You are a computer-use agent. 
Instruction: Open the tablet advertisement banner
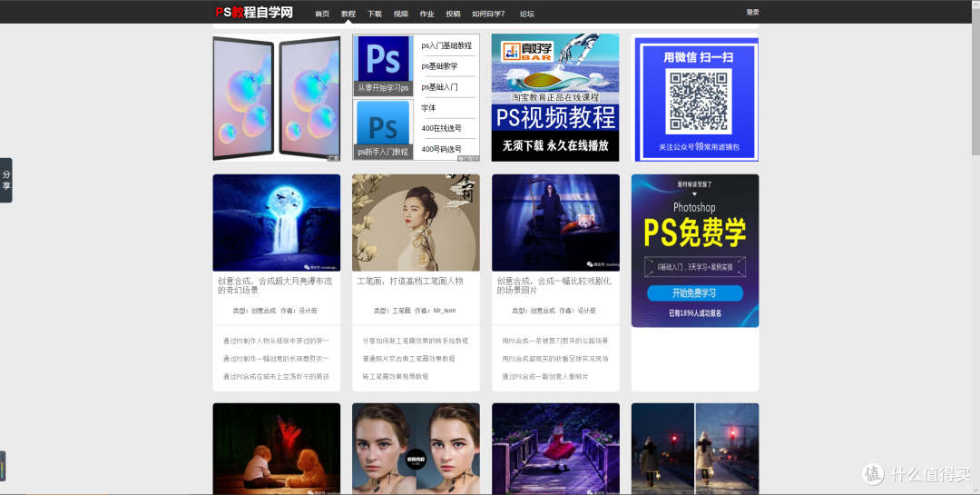(276, 97)
